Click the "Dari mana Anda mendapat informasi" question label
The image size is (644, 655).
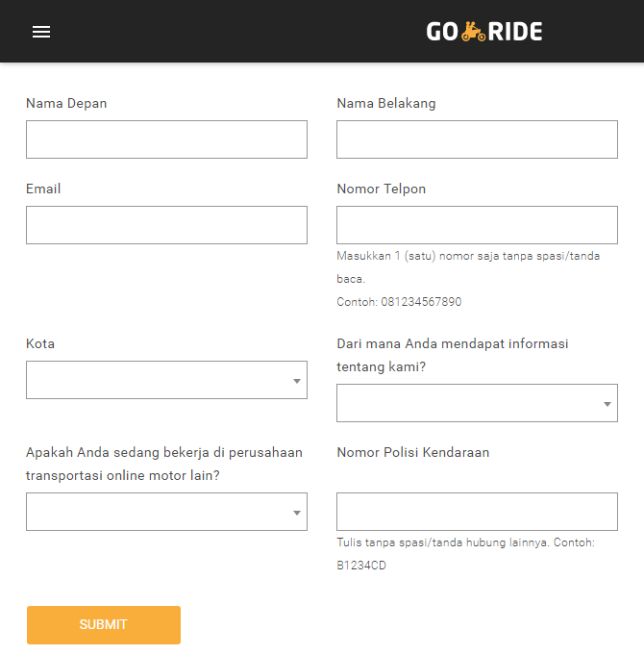click(x=452, y=343)
